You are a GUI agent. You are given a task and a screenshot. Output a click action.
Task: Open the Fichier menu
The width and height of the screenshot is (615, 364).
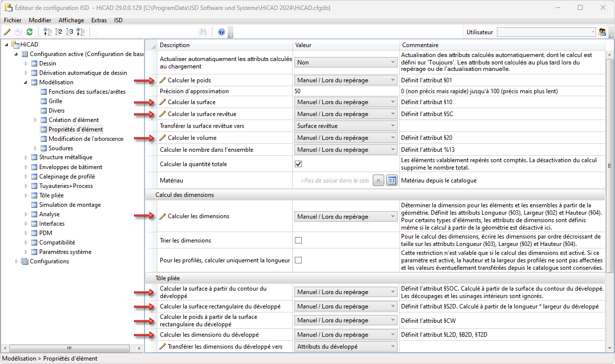click(13, 20)
